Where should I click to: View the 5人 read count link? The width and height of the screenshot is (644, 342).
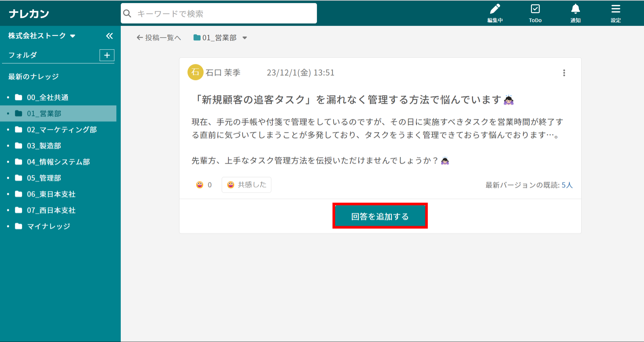point(567,185)
